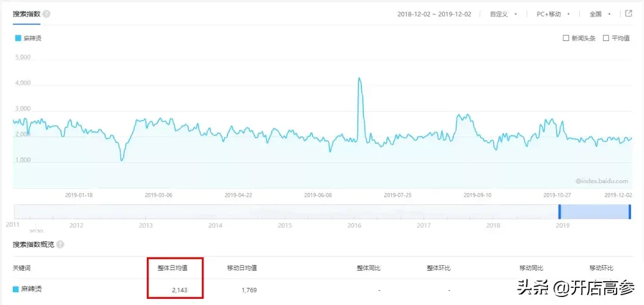Viewport: 644px width, 305px height.
Task: Open the 自定义 time range dropdown
Action: [x=503, y=14]
